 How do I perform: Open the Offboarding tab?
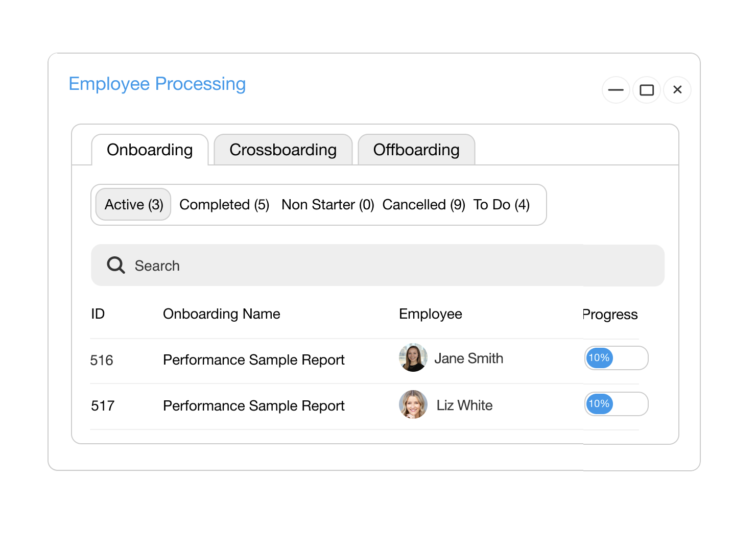(x=416, y=150)
